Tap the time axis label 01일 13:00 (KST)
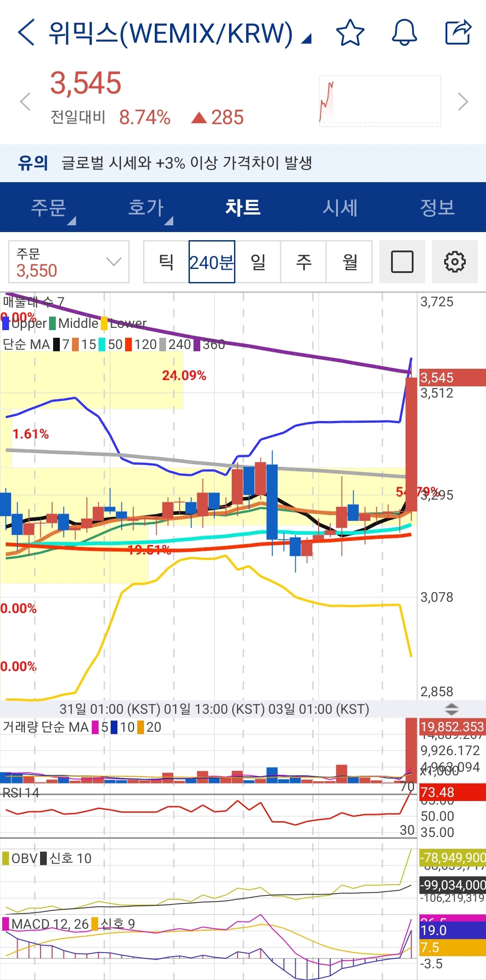The width and height of the screenshot is (486, 980). click(x=214, y=709)
